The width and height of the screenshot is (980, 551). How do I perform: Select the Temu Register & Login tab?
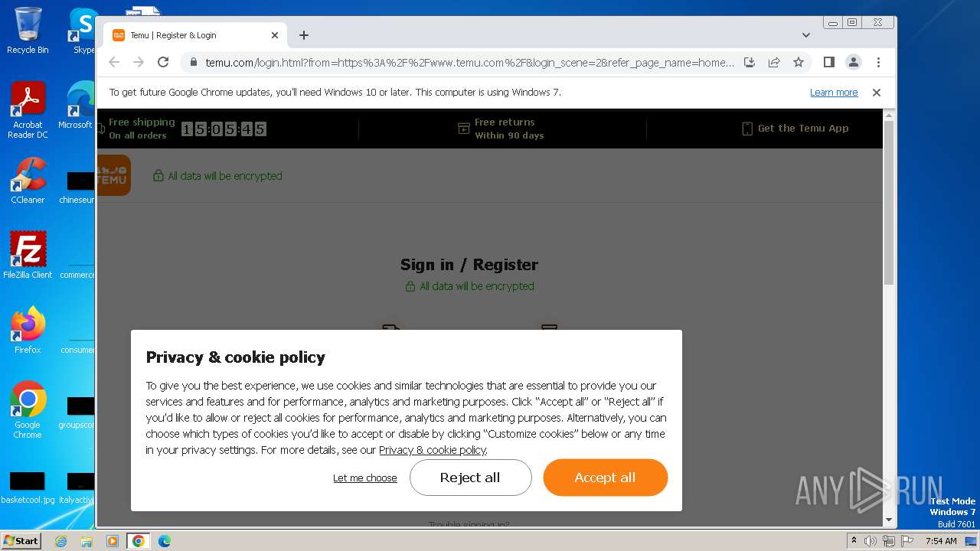pyautogui.click(x=195, y=35)
